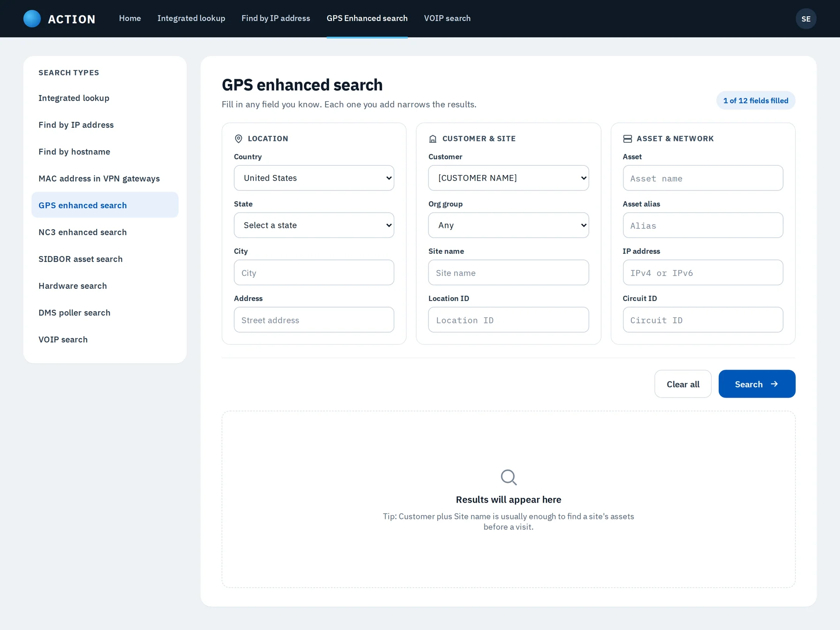Viewport: 840px width, 630px height.
Task: Open VOIP search in top navigation
Action: (447, 18)
